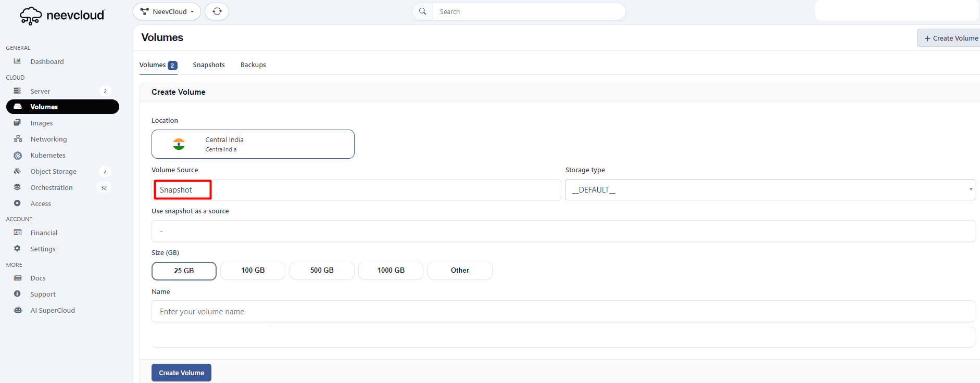Image resolution: width=980 pixels, height=383 pixels.
Task: Open the Volume Source Snapshot dropdown
Action: click(x=356, y=190)
